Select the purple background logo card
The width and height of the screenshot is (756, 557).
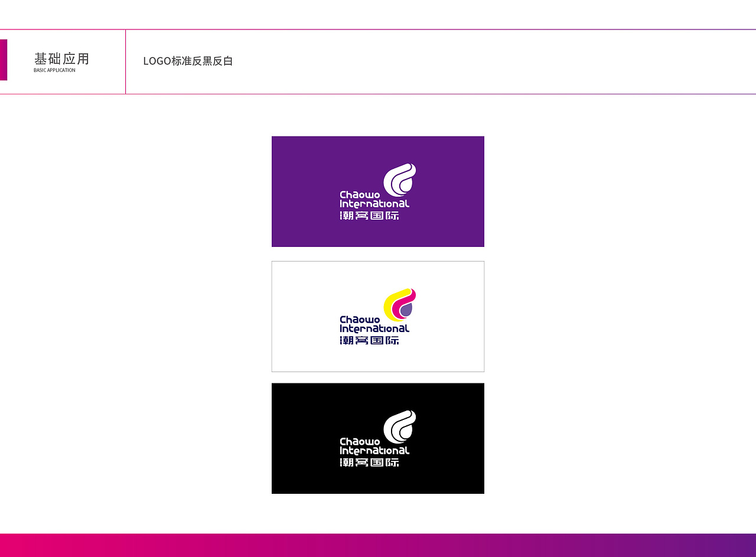378,191
